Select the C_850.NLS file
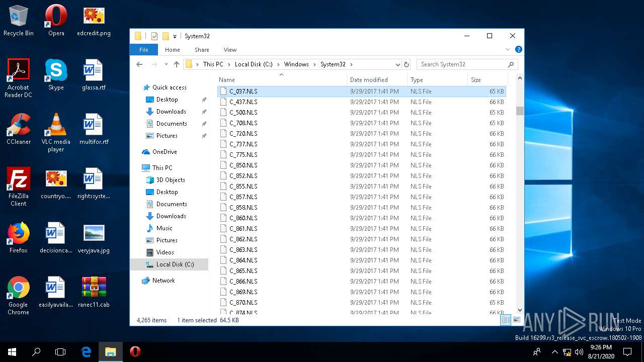This screenshot has width=644, height=362. [x=361, y=165]
